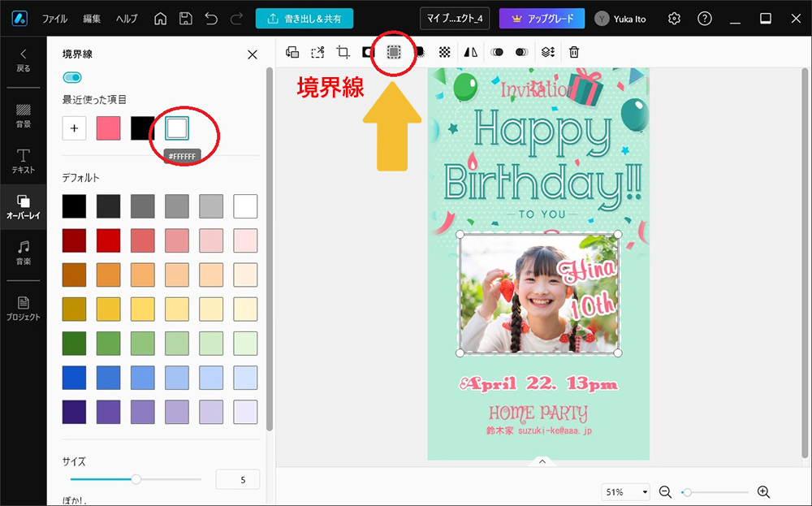Pick the dark purple default swatch

pos(74,412)
